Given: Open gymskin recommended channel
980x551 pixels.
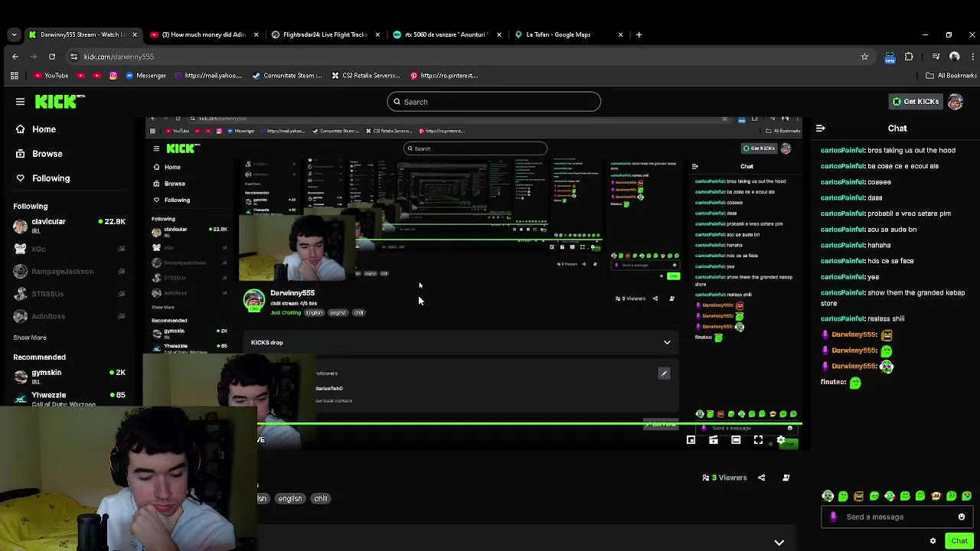Looking at the screenshot, I should [x=69, y=375].
